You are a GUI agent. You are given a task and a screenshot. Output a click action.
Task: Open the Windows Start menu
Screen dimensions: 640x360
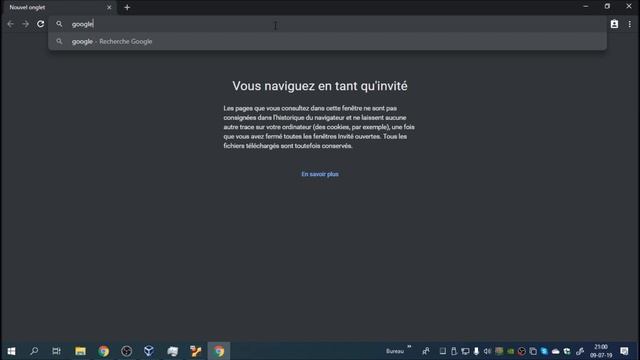[11, 351]
